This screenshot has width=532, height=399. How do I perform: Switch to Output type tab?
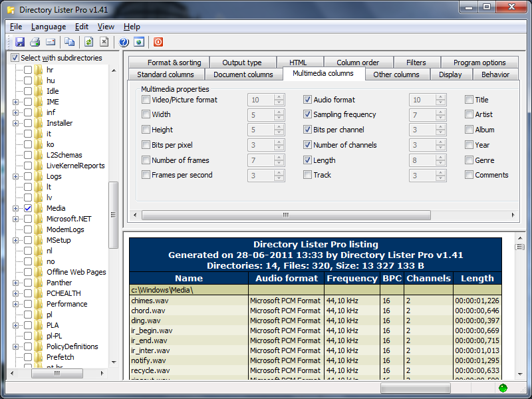click(242, 63)
